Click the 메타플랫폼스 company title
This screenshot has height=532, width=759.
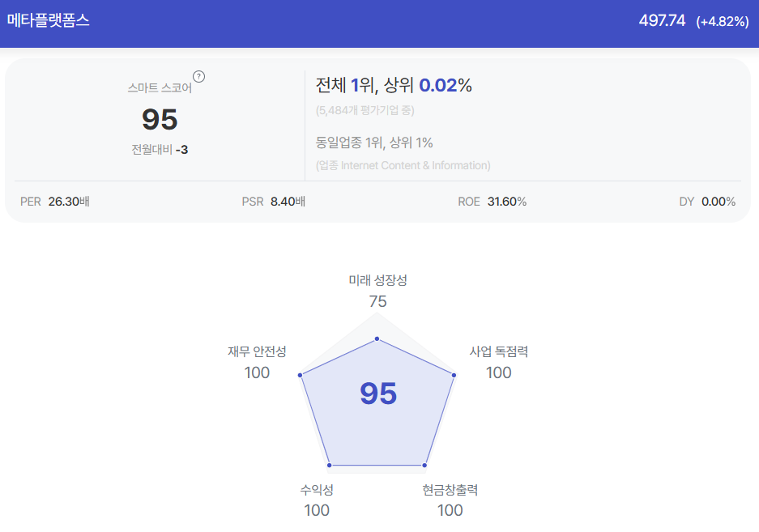49,20
